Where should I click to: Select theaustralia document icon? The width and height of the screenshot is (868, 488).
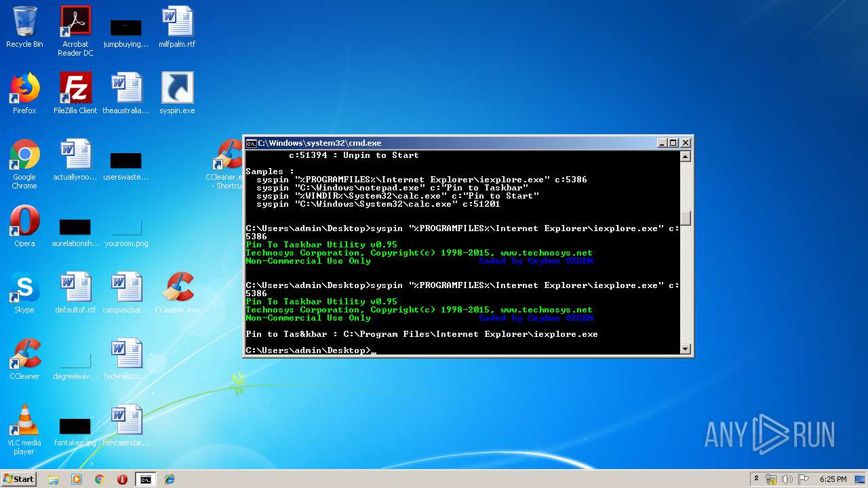(x=125, y=94)
